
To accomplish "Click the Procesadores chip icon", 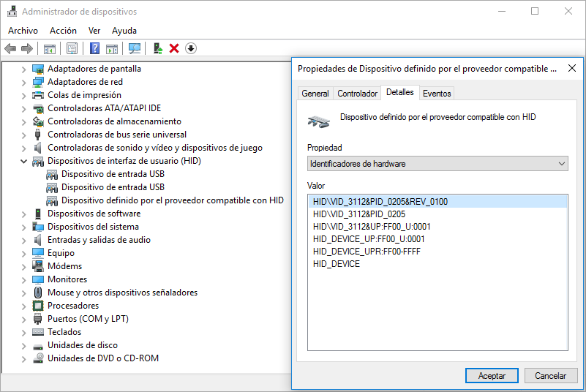I will [x=38, y=306].
